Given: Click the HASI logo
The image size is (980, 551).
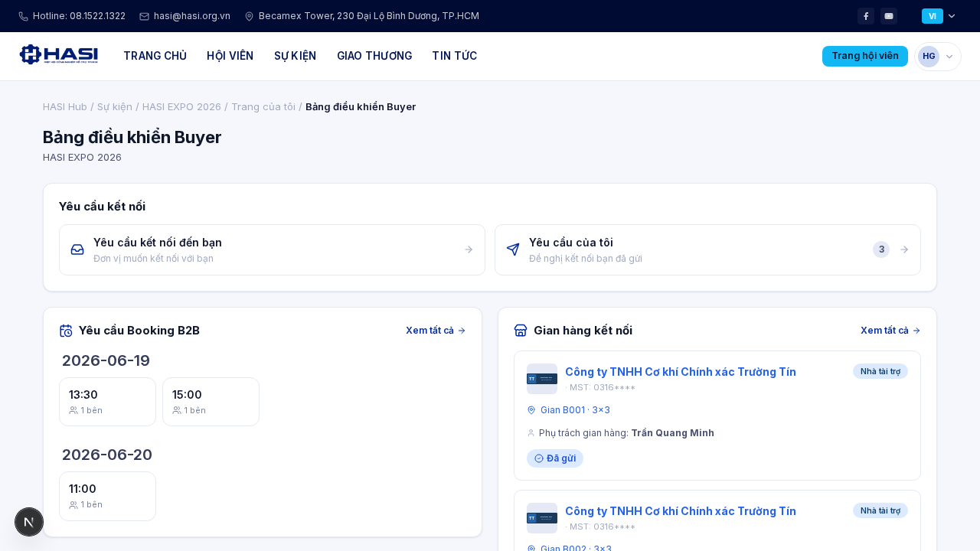Looking at the screenshot, I should (59, 55).
